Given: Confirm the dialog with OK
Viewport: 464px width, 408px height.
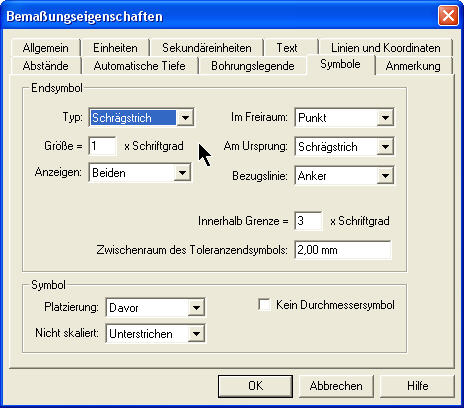Looking at the screenshot, I should point(256,386).
